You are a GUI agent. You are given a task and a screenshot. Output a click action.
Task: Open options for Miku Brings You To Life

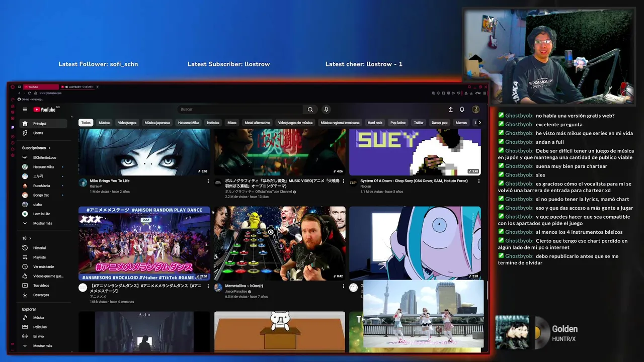tap(208, 181)
